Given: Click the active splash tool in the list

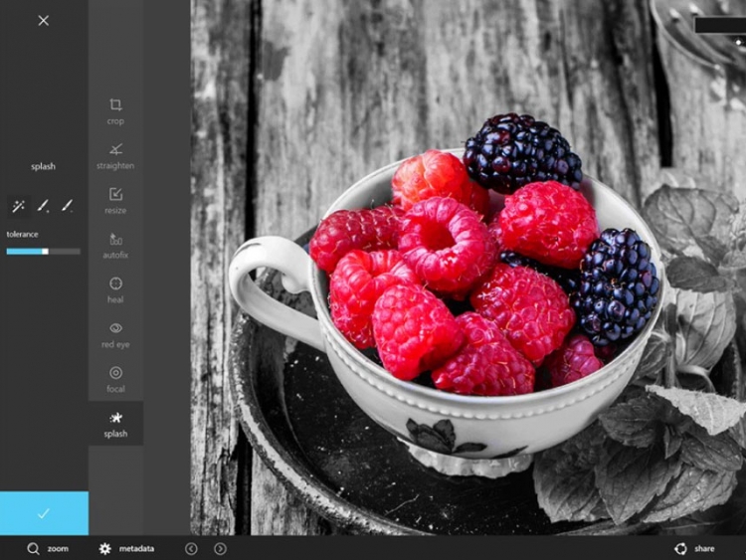Looking at the screenshot, I should (115, 424).
